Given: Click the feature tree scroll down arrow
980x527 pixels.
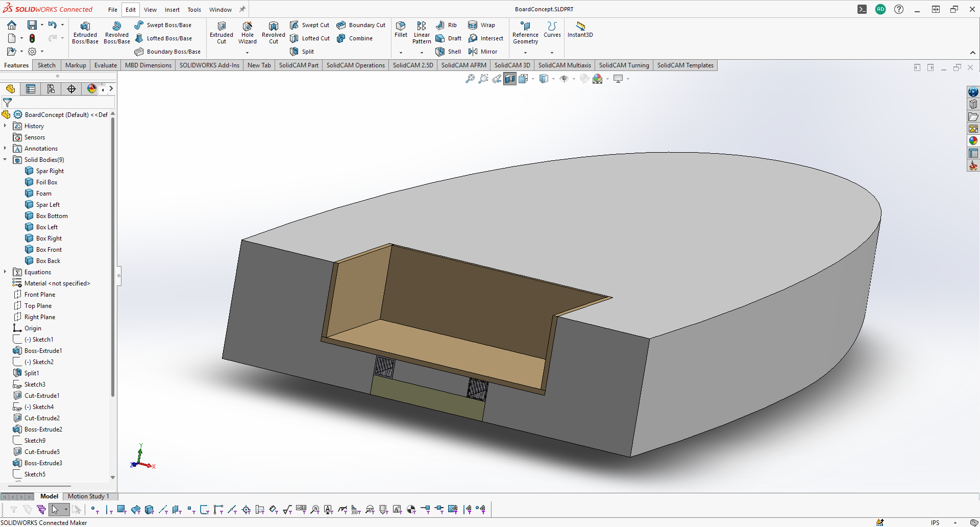Looking at the screenshot, I should point(113,477).
